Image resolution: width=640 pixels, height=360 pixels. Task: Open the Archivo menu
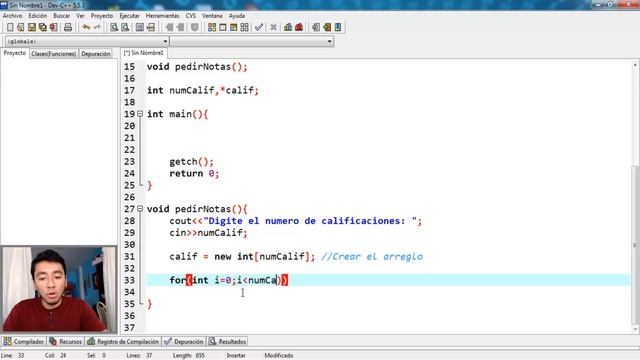(13, 16)
